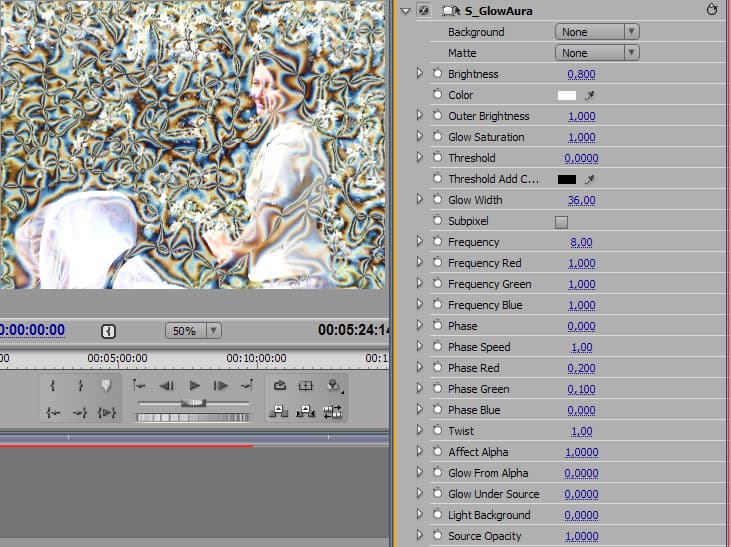
Task: Click duration timecode 00:05:24:14
Action: coord(353,330)
